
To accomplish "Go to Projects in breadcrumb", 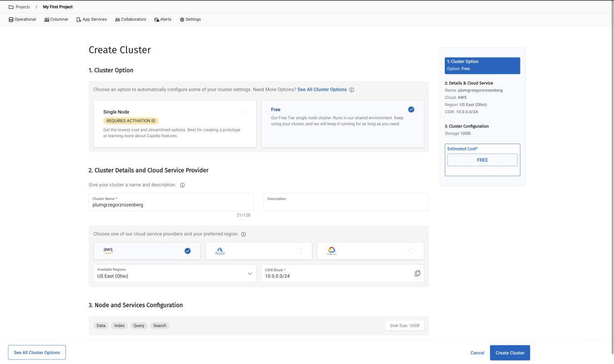I will click(23, 7).
